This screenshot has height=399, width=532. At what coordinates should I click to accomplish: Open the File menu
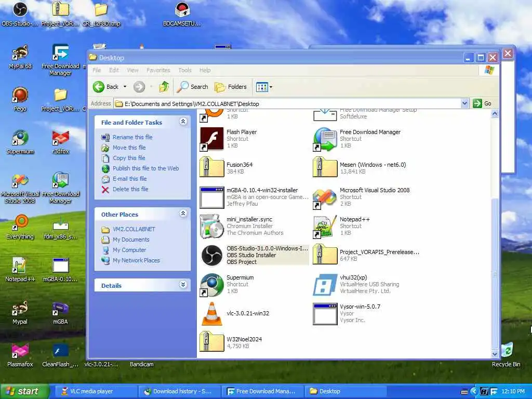(x=97, y=70)
